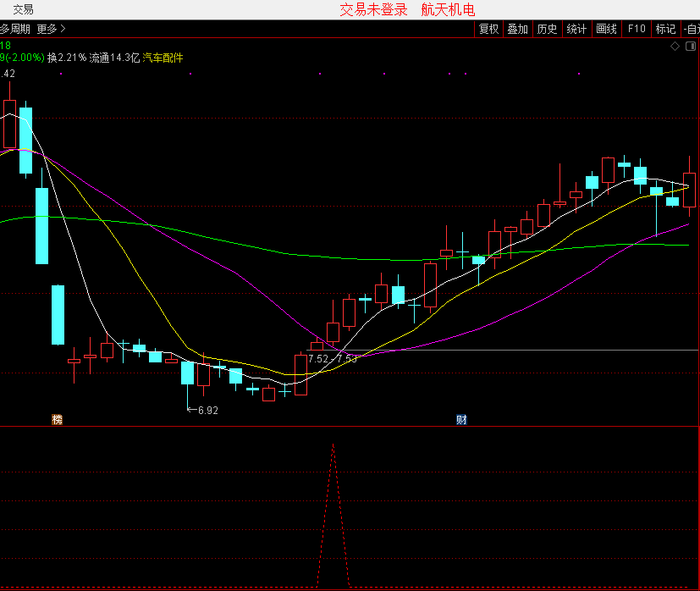Open the 历史 history view
This screenshot has width=700, height=591.
pos(547,29)
